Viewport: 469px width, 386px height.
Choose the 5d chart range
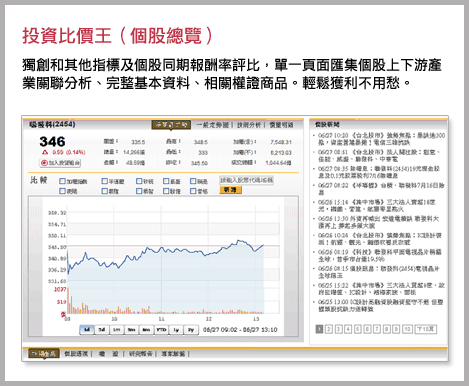tap(102, 330)
